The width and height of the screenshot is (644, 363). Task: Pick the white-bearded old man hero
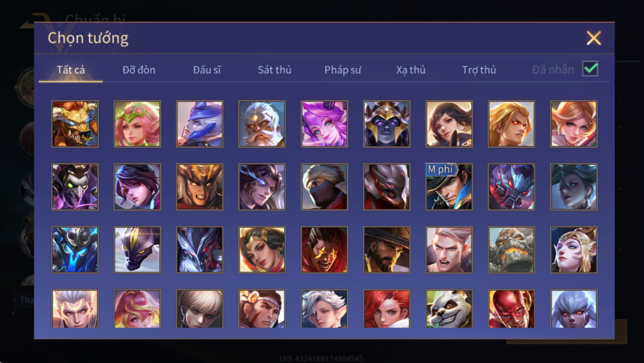262,123
